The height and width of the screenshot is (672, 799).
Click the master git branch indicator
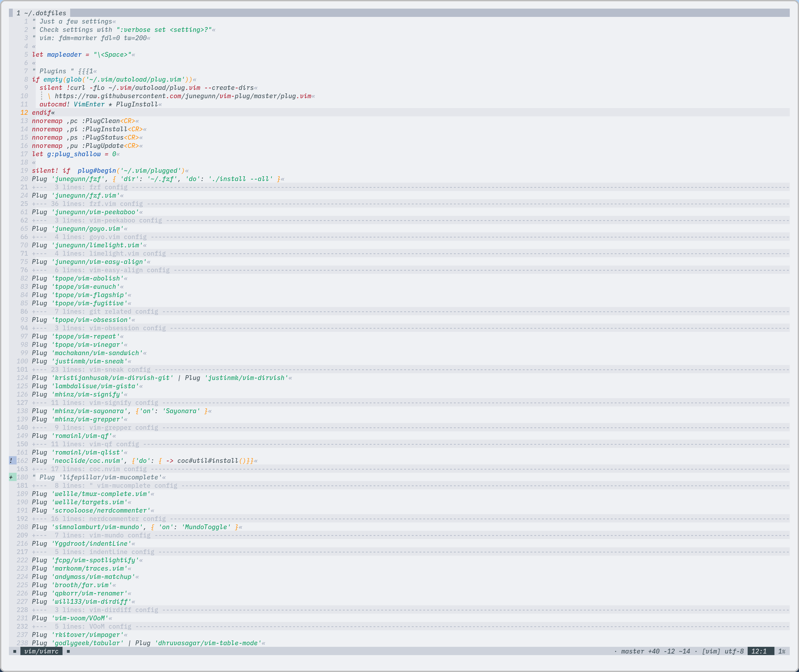point(633,651)
